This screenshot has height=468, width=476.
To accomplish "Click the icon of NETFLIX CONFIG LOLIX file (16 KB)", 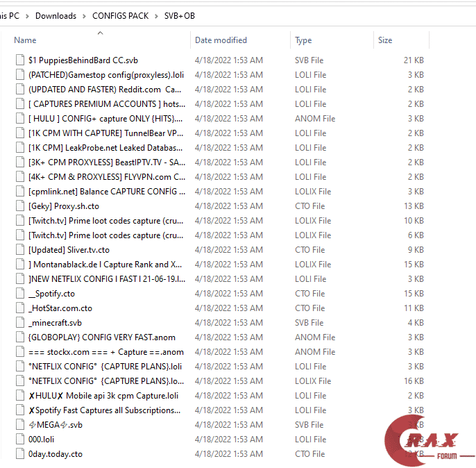I will [20, 381].
